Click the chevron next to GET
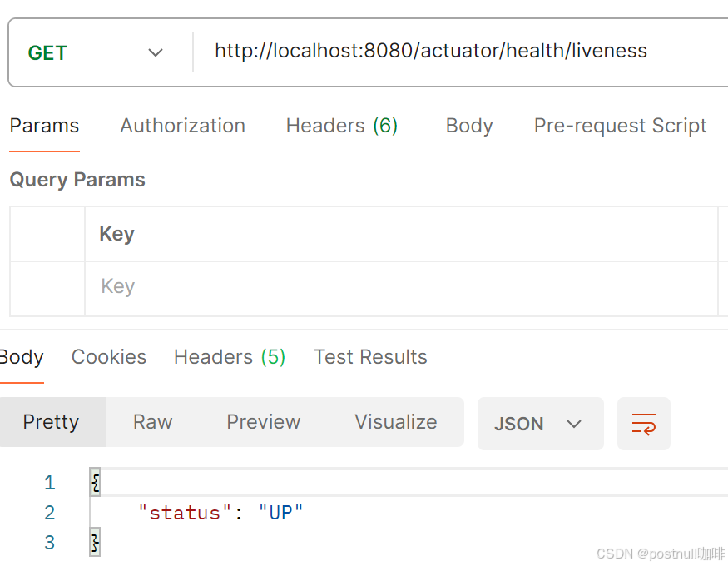Screen dimensions: 728x566 click(155, 52)
